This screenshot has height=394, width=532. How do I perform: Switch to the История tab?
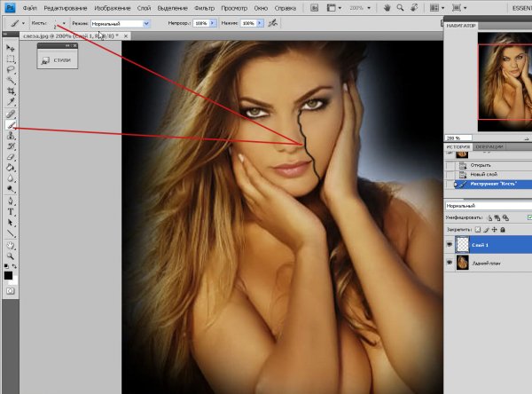(x=458, y=146)
